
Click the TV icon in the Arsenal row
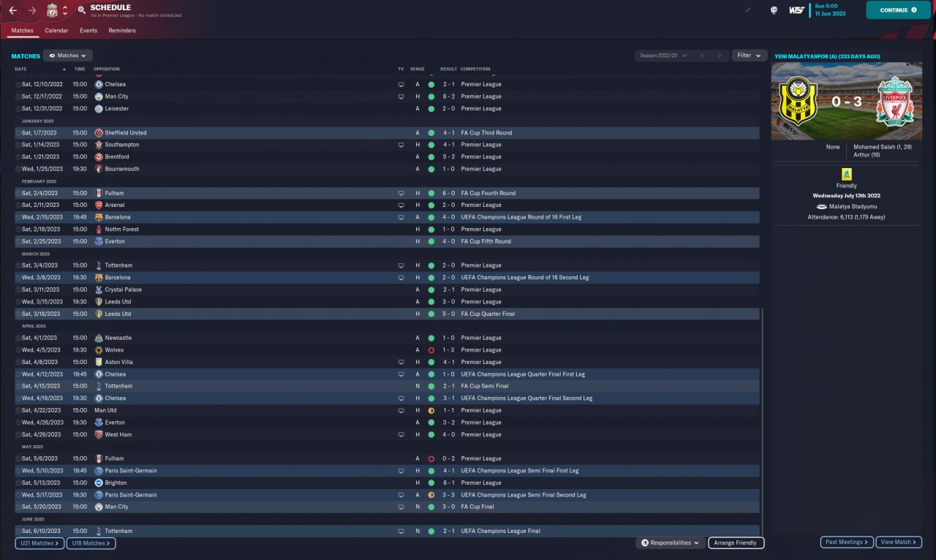(x=401, y=205)
